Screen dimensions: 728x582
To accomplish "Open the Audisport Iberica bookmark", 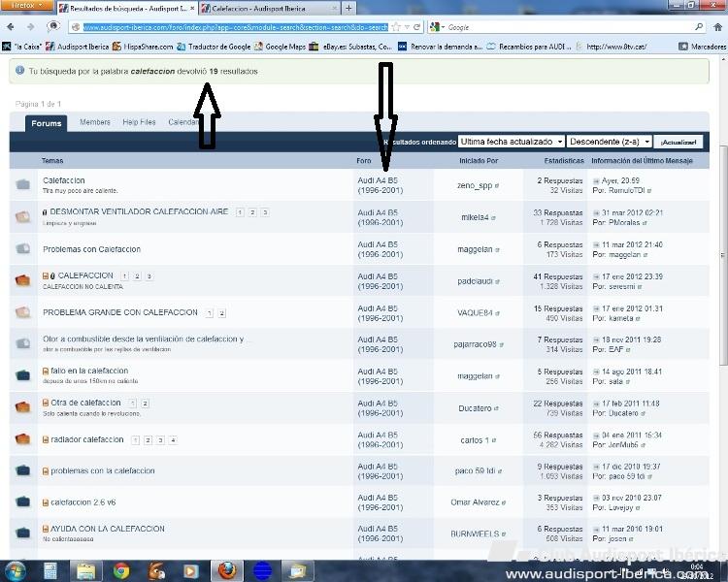I will tap(77, 47).
